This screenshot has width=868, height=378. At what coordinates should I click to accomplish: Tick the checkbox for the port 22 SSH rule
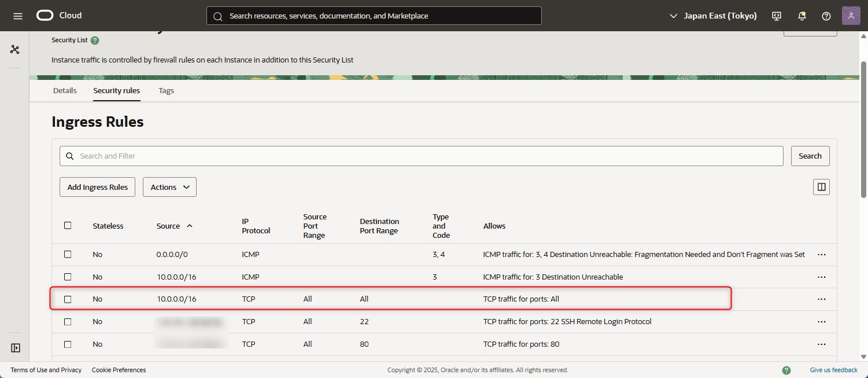(x=68, y=322)
